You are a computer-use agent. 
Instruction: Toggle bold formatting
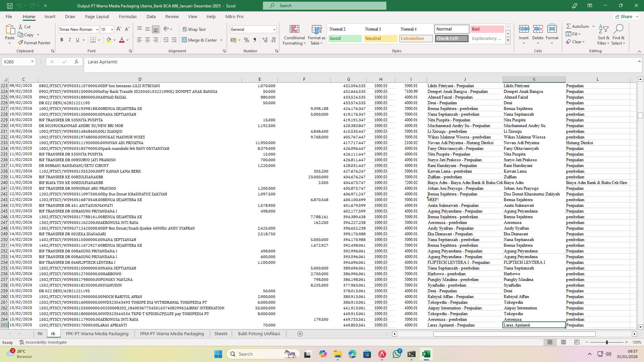(x=61, y=40)
